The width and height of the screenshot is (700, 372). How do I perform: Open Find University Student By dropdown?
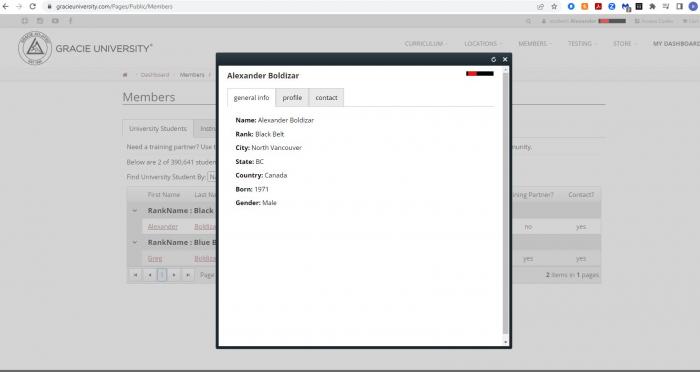point(212,177)
